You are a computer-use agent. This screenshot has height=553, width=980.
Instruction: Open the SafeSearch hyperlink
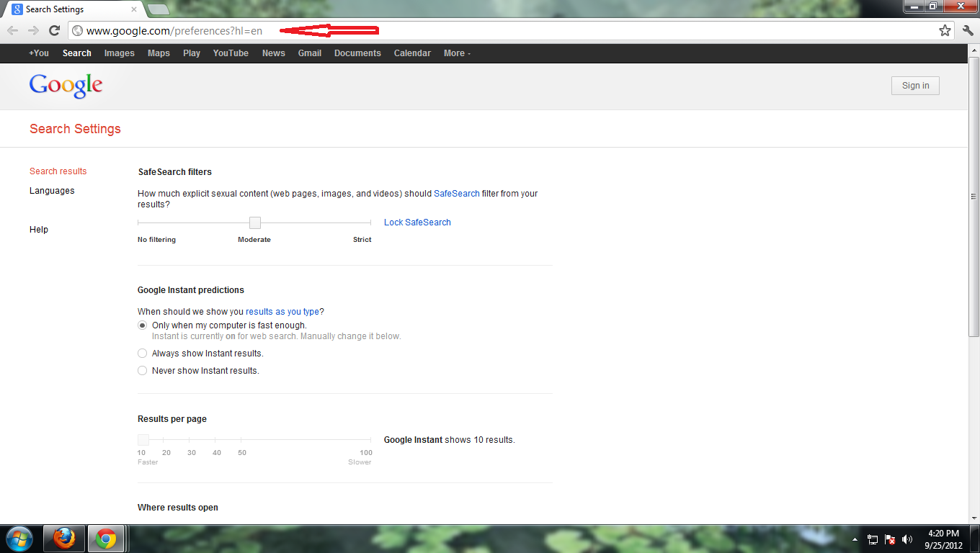coord(456,194)
